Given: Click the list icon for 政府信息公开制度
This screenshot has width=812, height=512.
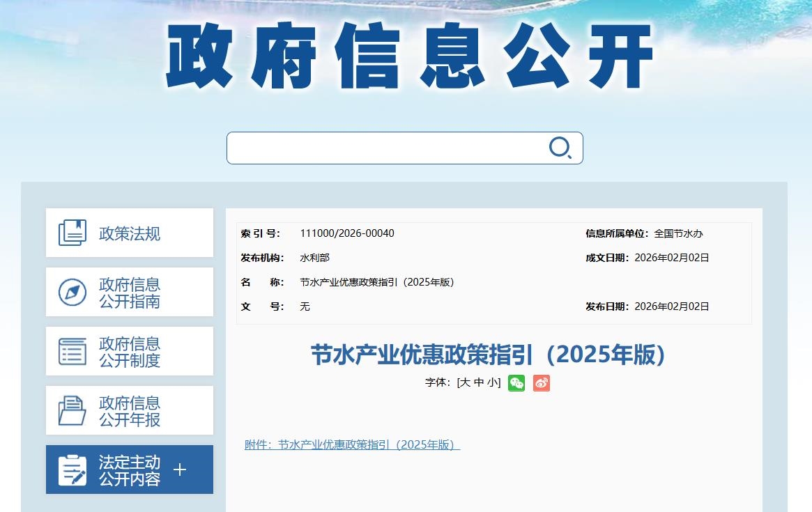Looking at the screenshot, I should 72,352.
